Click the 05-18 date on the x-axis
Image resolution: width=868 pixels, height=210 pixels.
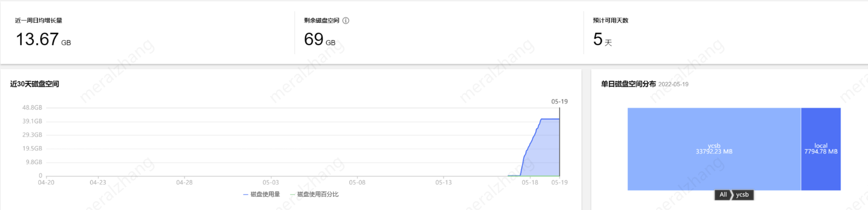coord(530,182)
